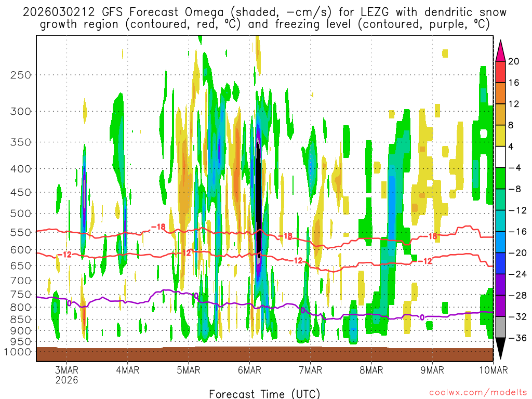Click the brown ground surface band

[264, 354]
